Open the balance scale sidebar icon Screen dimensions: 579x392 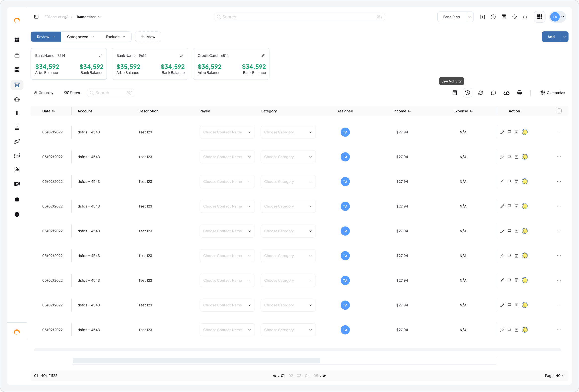tap(17, 99)
